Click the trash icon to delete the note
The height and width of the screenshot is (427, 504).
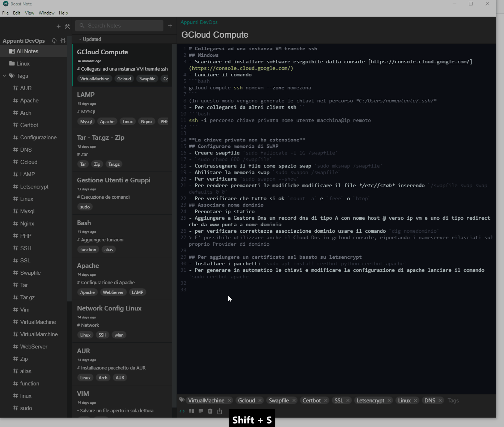pyautogui.click(x=210, y=411)
